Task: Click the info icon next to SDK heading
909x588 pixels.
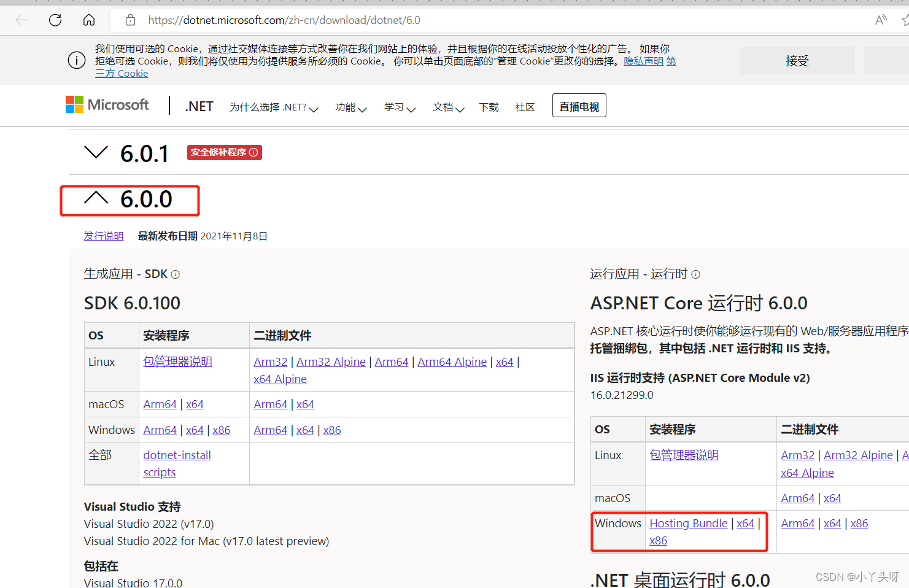Action: click(176, 274)
